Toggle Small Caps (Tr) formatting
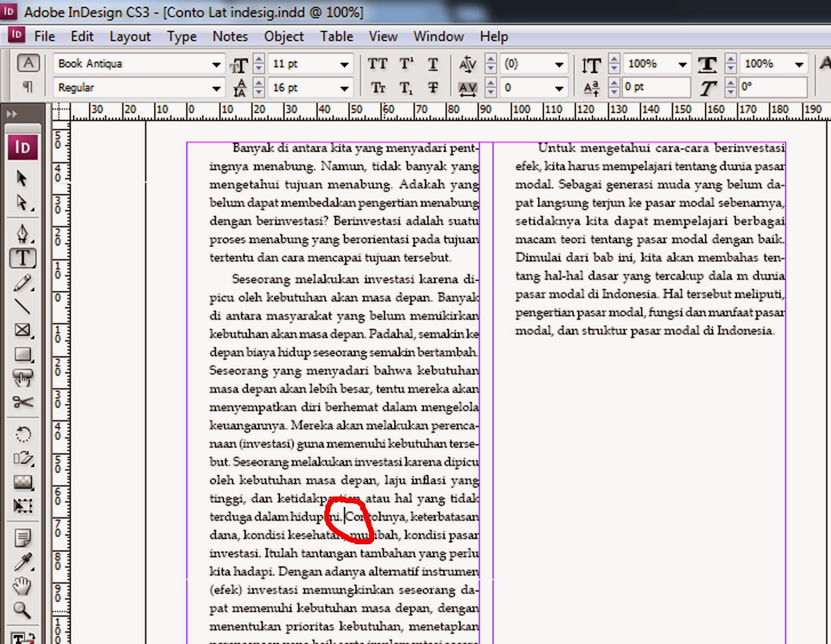The height and width of the screenshot is (644, 831). pyautogui.click(x=378, y=88)
